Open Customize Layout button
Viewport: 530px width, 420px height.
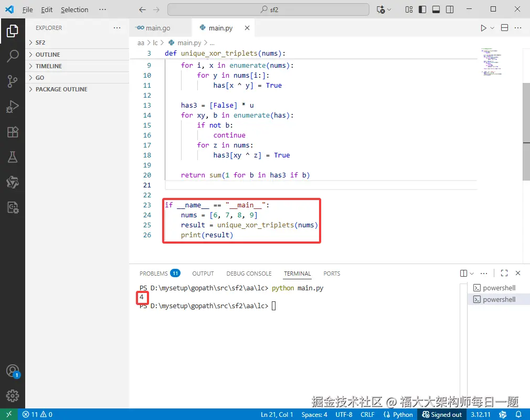409,9
